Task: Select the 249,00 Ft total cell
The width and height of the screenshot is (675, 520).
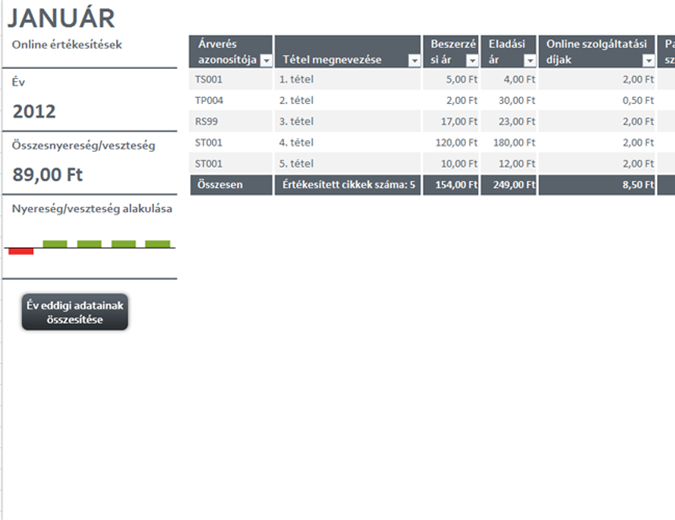Action: click(508, 185)
